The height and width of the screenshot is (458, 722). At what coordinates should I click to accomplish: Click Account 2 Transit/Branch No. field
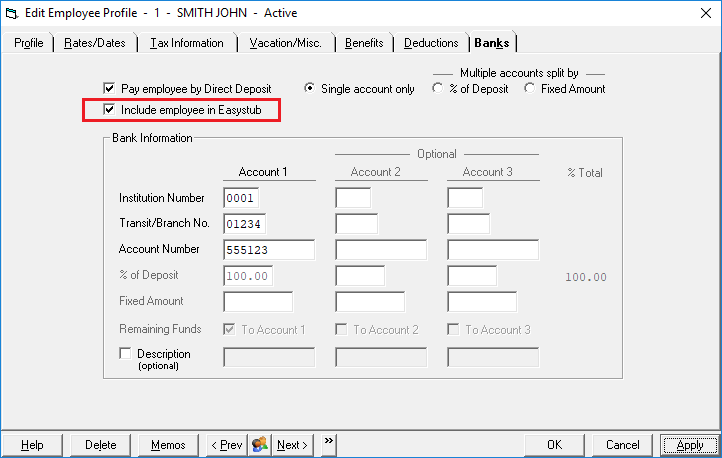click(357, 224)
